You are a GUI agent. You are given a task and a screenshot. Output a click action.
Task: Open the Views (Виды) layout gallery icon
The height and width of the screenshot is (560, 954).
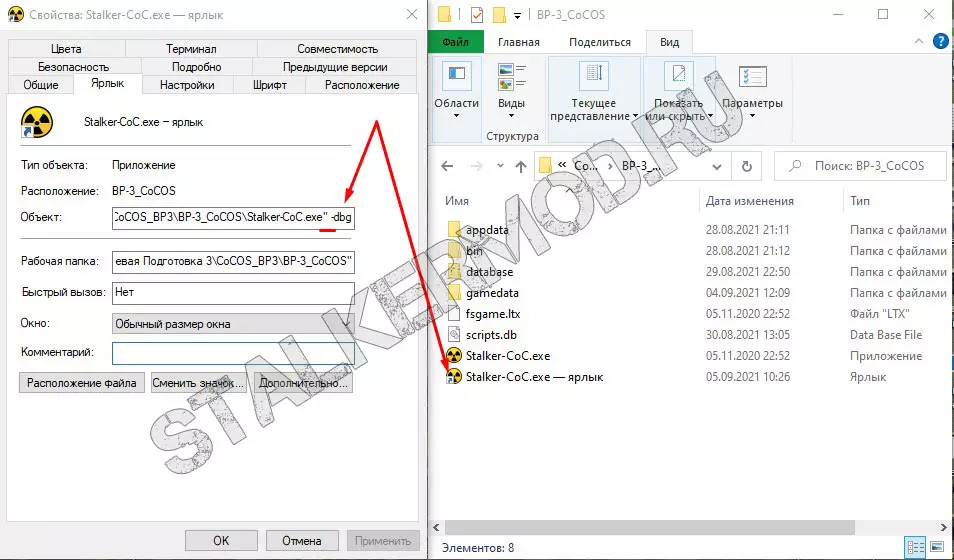[512, 77]
